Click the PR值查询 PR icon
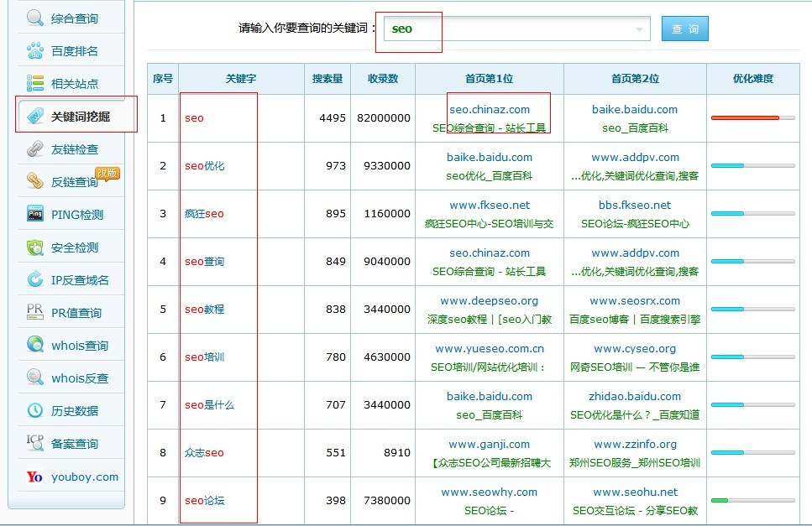The image size is (812, 526). coord(35,312)
